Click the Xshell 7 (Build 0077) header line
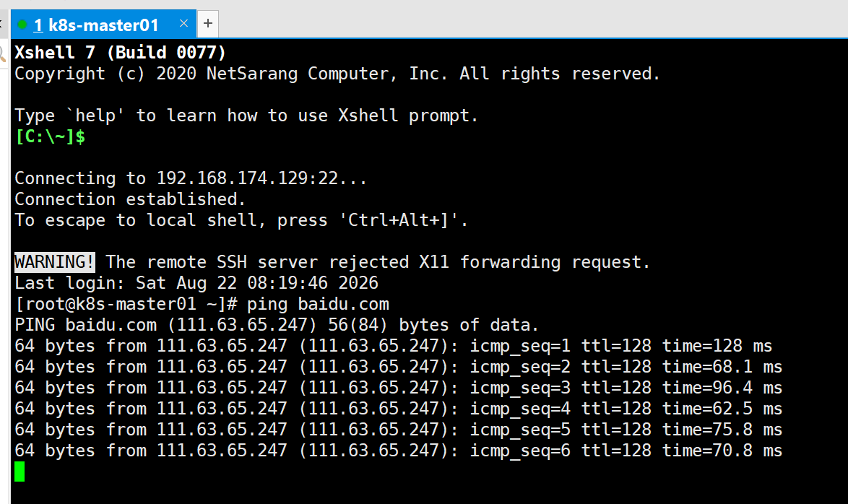Viewport: 848px width, 504px height. coord(120,53)
